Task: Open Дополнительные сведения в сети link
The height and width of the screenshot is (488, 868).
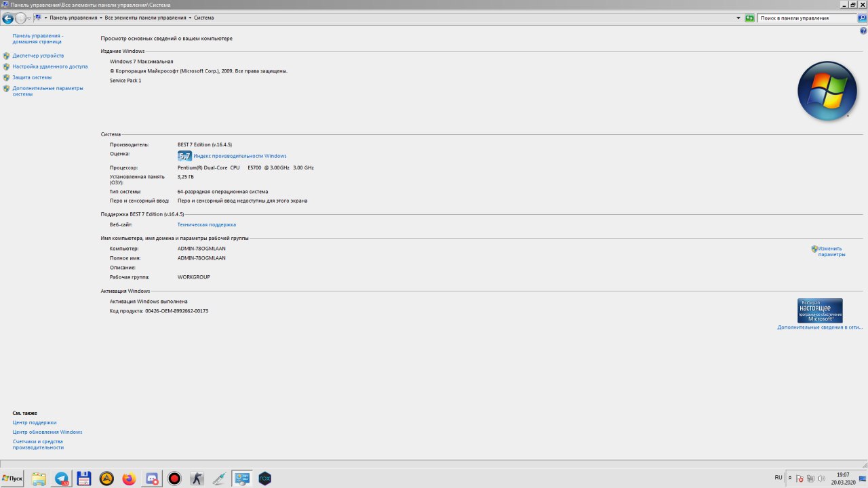Action: [821, 327]
